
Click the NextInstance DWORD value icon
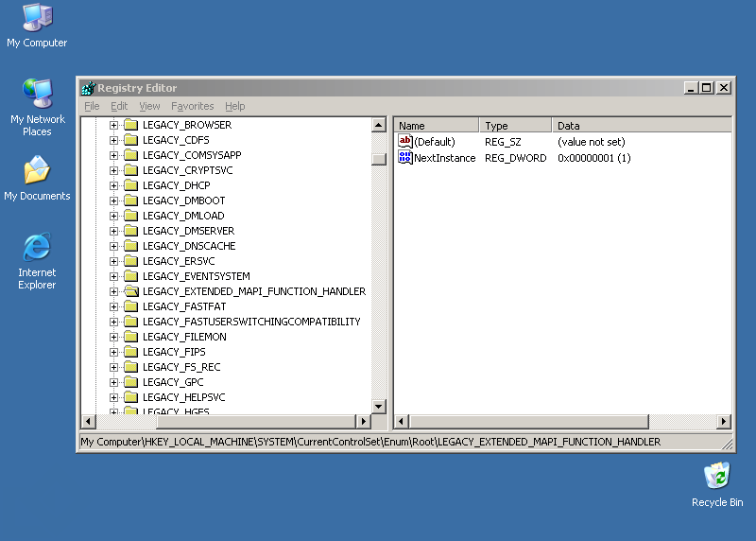click(405, 157)
